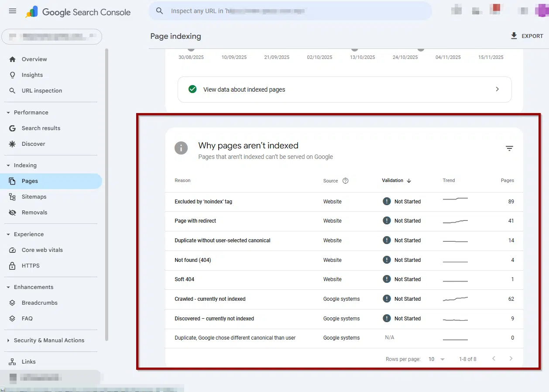The image size is (549, 392).
Task: Click the info icon beside Why pages aren't indexed
Action: (x=181, y=148)
